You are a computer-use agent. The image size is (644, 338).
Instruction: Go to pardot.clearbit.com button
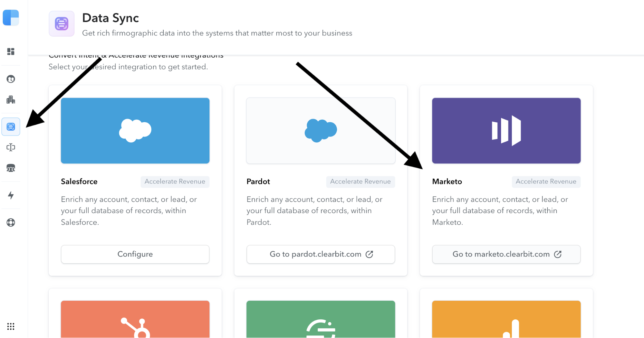point(321,254)
